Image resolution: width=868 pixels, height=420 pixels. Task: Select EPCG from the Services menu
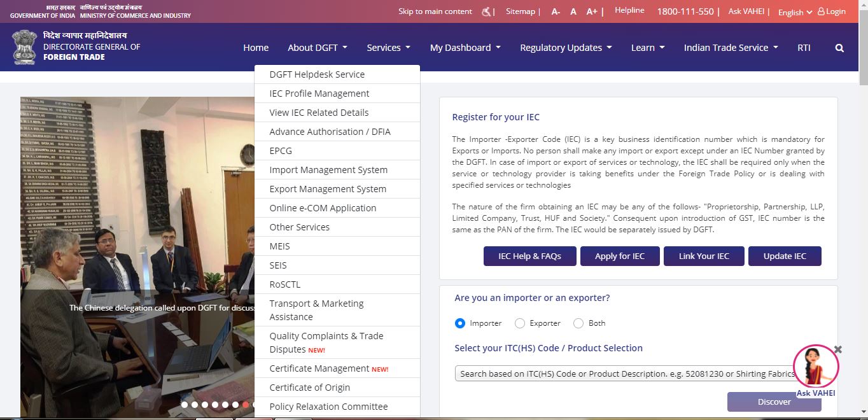[x=279, y=151]
